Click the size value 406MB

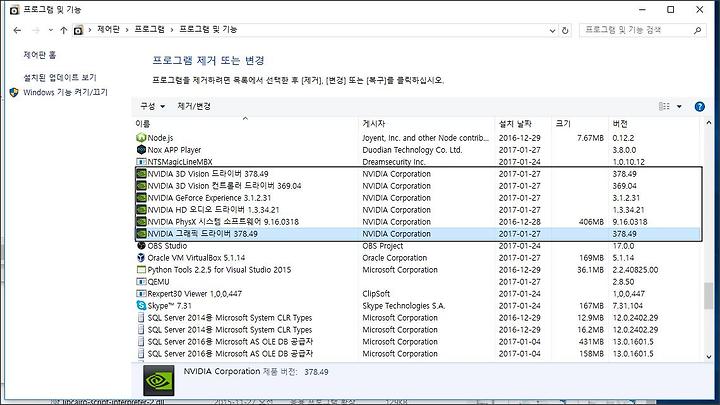591,222
